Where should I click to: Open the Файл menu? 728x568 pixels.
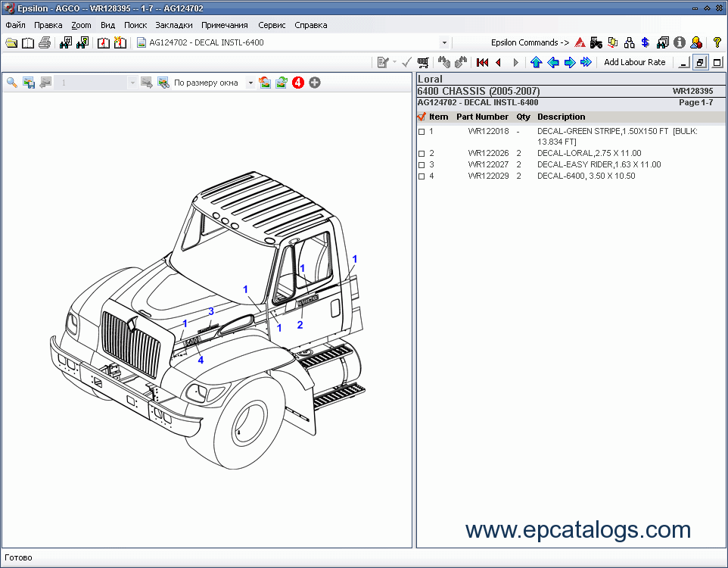pyautogui.click(x=15, y=25)
